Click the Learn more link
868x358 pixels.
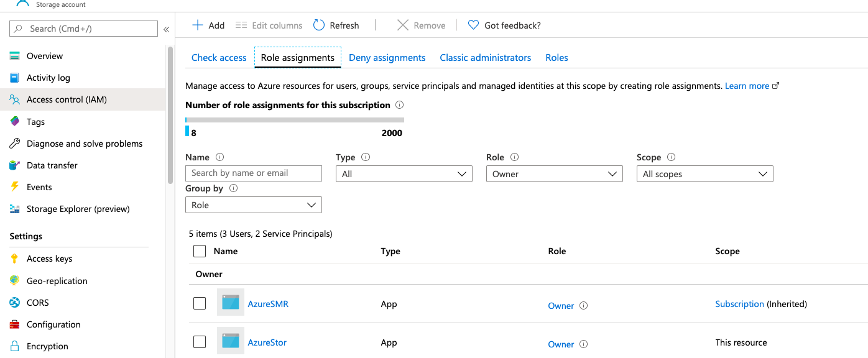coord(747,85)
